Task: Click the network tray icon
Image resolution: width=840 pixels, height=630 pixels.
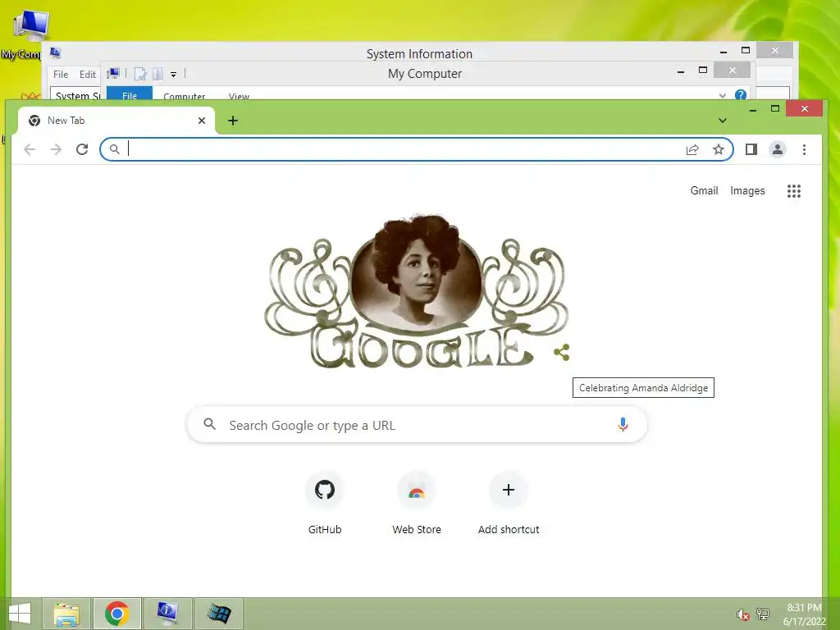Action: [763, 614]
